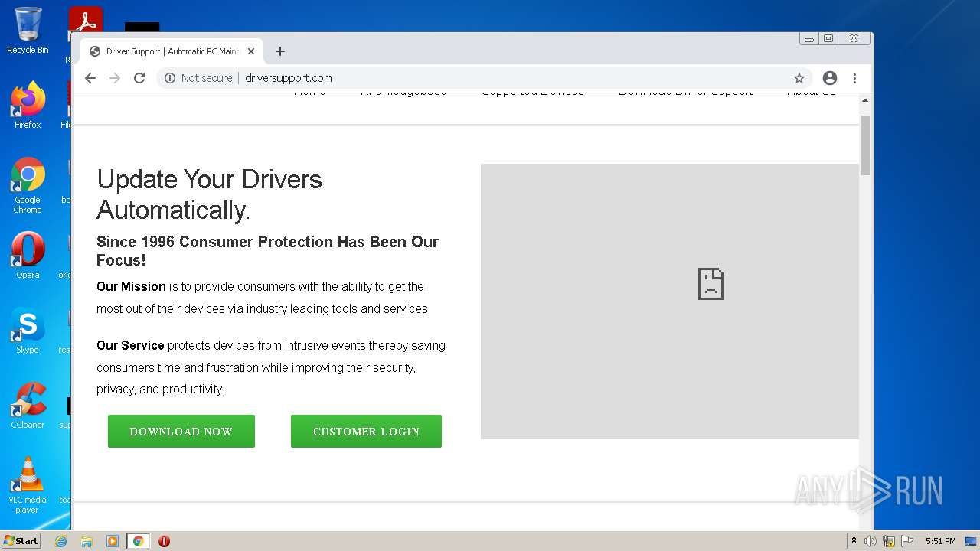Open the Chrome profile account icon
This screenshot has height=551, width=980.
830,78
